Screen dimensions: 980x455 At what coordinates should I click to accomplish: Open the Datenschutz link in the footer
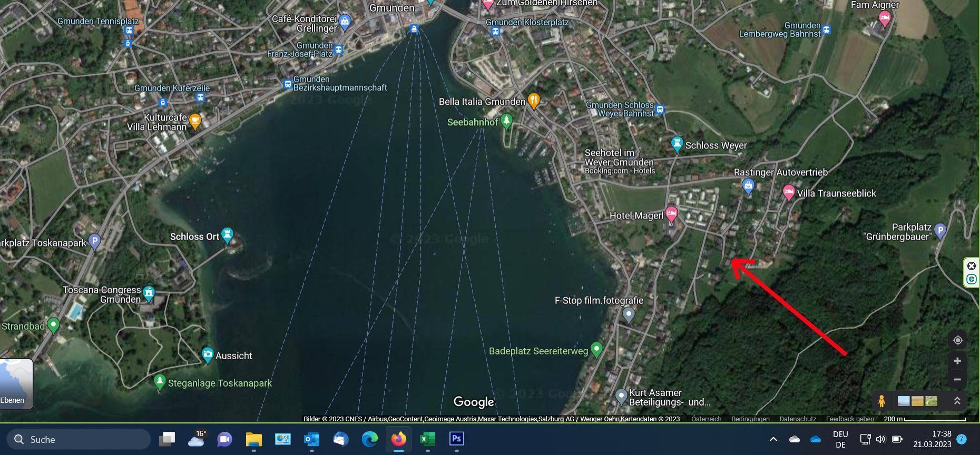tap(797, 419)
